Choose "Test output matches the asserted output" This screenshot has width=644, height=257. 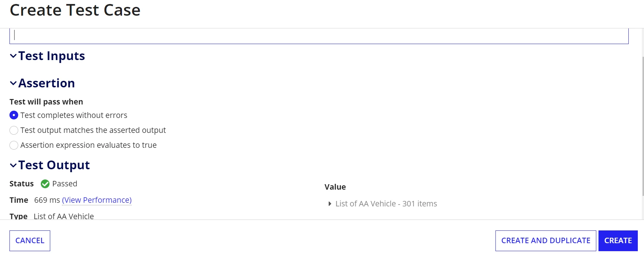[14, 130]
